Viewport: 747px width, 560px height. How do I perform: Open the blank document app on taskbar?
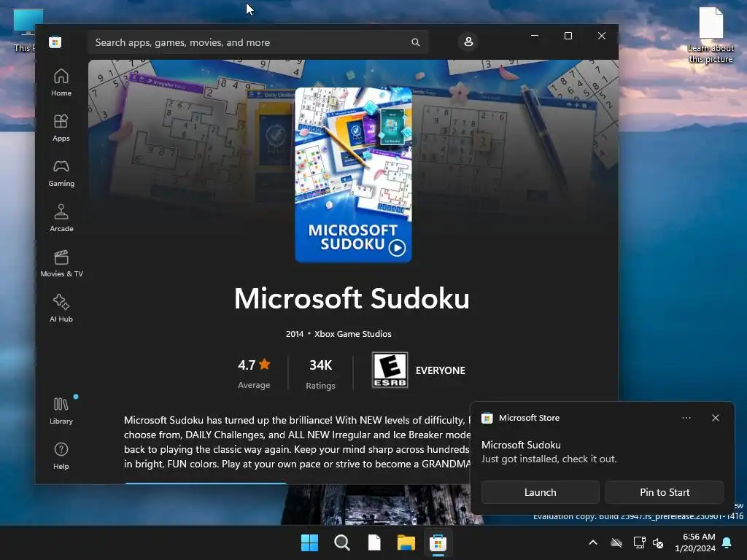click(374, 542)
